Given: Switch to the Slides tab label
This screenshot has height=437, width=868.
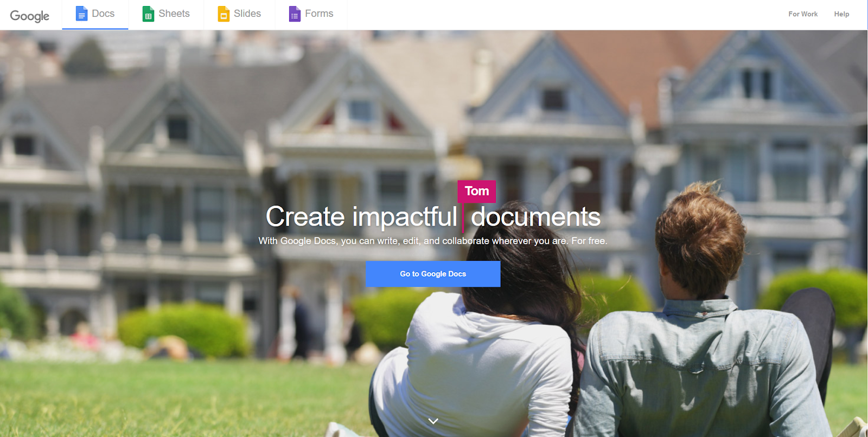Looking at the screenshot, I should click(x=247, y=14).
